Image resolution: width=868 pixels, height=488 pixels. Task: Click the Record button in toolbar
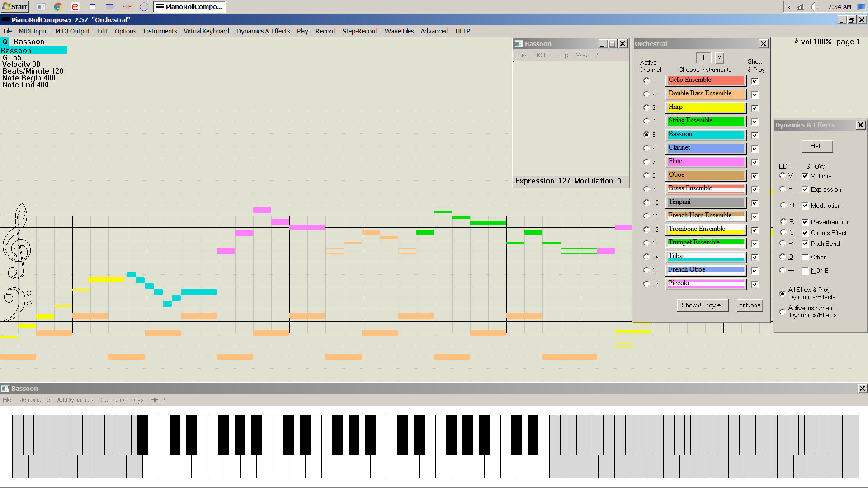[x=325, y=31]
